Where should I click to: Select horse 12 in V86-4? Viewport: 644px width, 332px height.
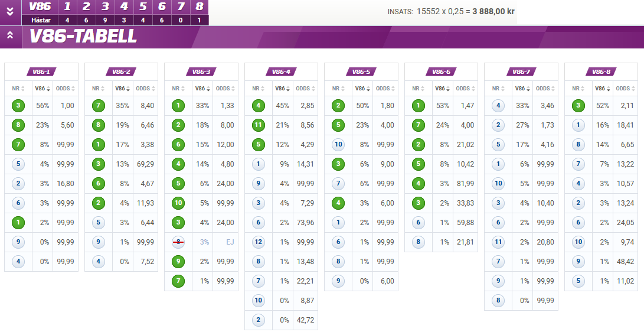tap(259, 242)
